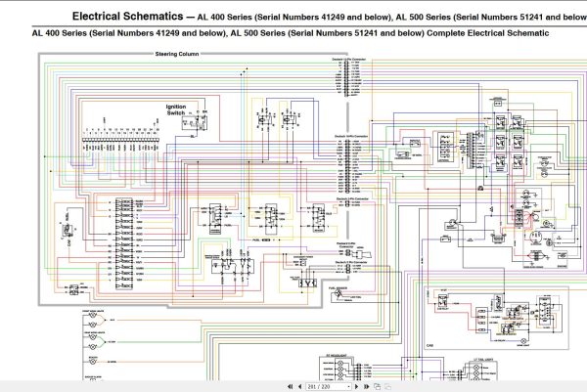Click the Complete Electrical Schematic subtitle text
587x392 pixels.
487,33
